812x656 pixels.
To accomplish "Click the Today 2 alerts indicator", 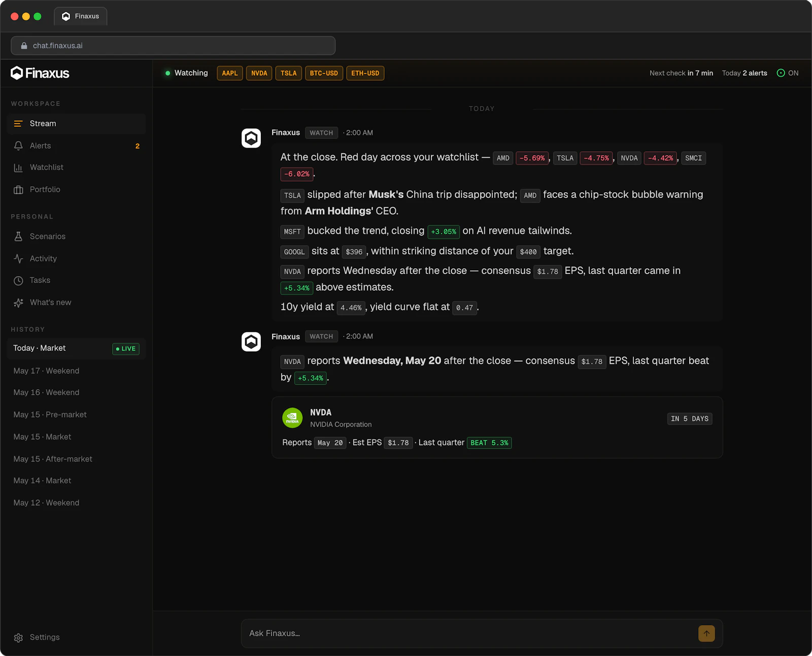I will [745, 73].
